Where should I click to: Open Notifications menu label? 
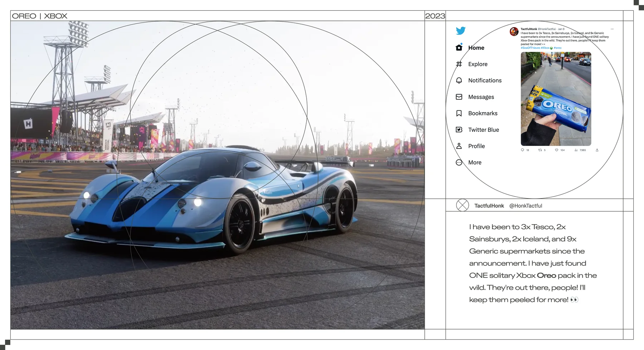(x=485, y=80)
